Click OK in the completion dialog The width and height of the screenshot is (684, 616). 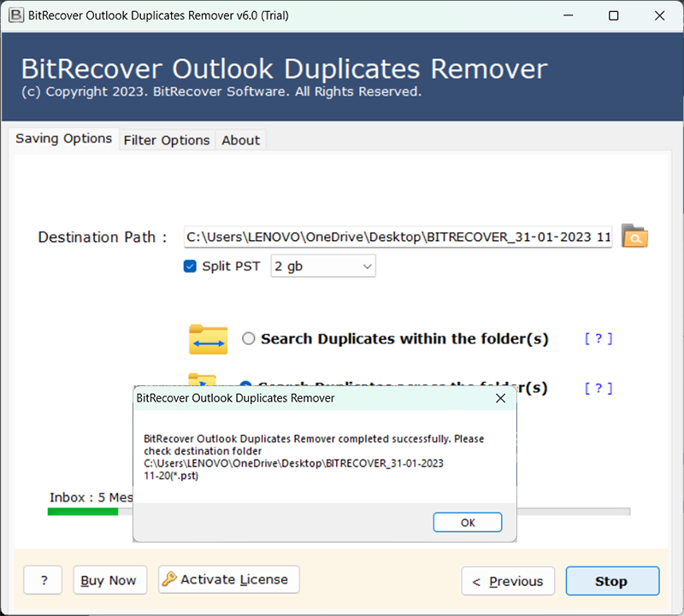pos(468,522)
